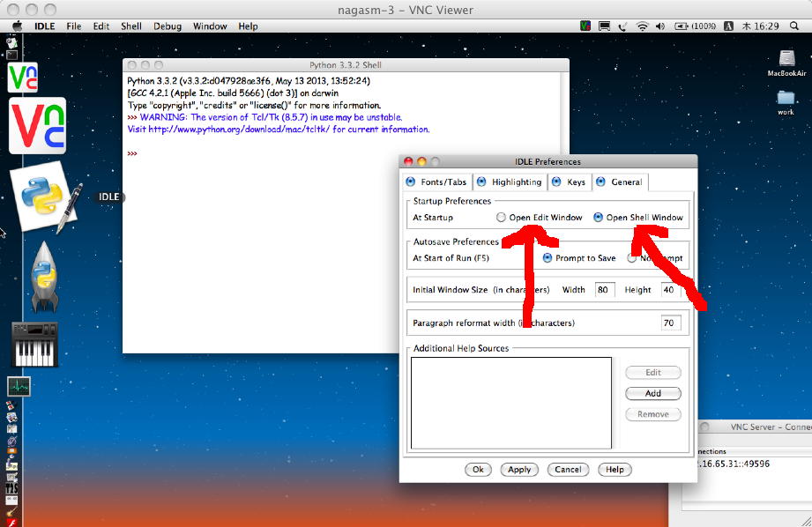Click the large magnified VNC Viewer Dock icon
Viewport: 812px width, 527px height.
pyautogui.click(x=37, y=125)
